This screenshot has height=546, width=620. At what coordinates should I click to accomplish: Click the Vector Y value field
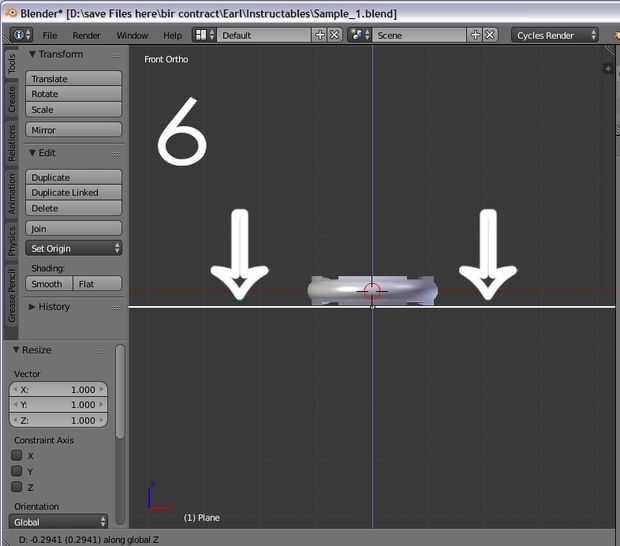coord(58,404)
